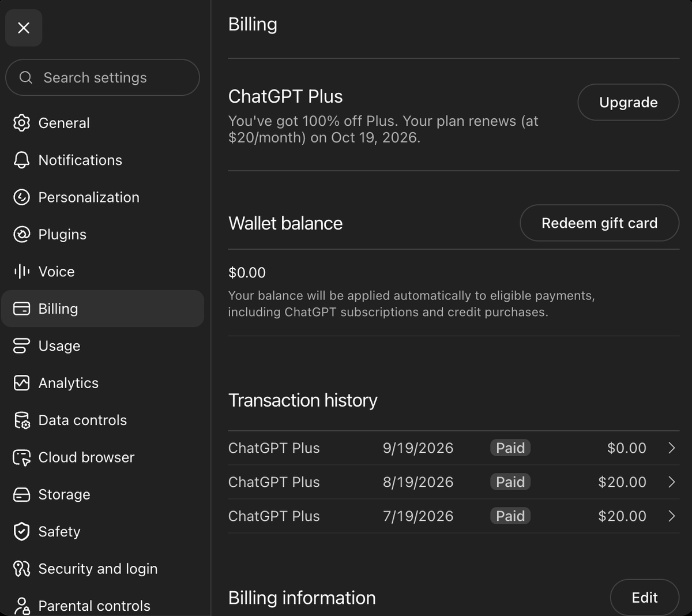The width and height of the screenshot is (692, 616).
Task: Click the Paid badge for 8/19/2026
Action: pos(510,482)
